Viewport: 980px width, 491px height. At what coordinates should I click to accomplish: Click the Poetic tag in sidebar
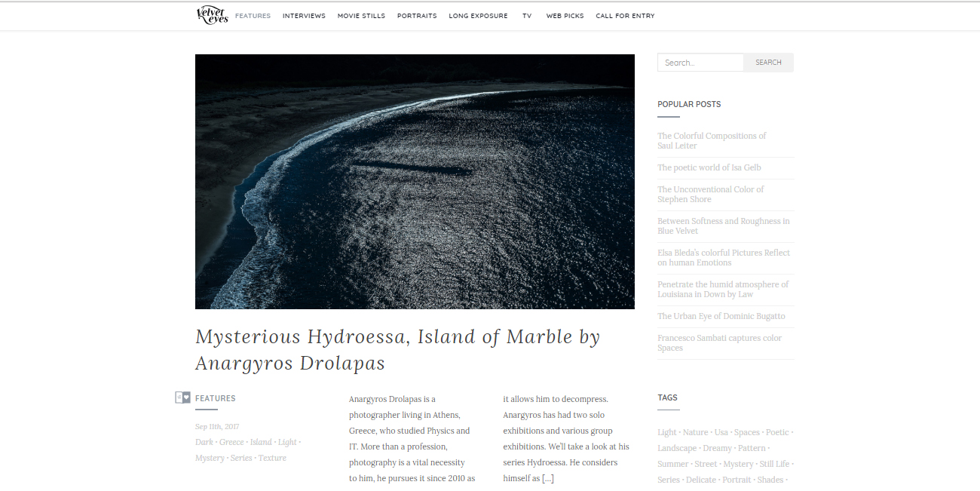(777, 432)
